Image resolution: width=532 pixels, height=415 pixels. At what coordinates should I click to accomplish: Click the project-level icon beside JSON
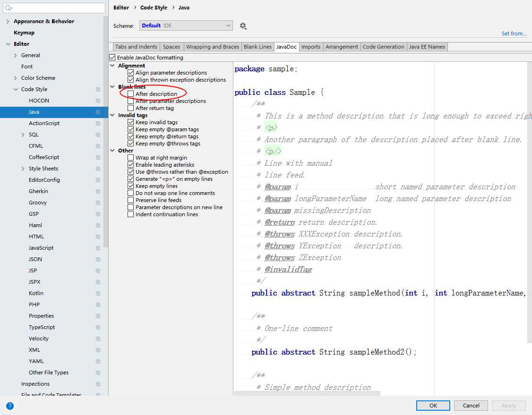pos(98,259)
